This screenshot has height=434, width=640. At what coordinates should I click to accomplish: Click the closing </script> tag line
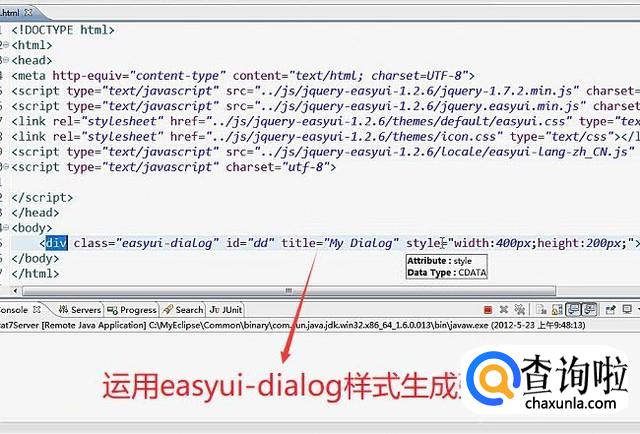[x=42, y=198]
